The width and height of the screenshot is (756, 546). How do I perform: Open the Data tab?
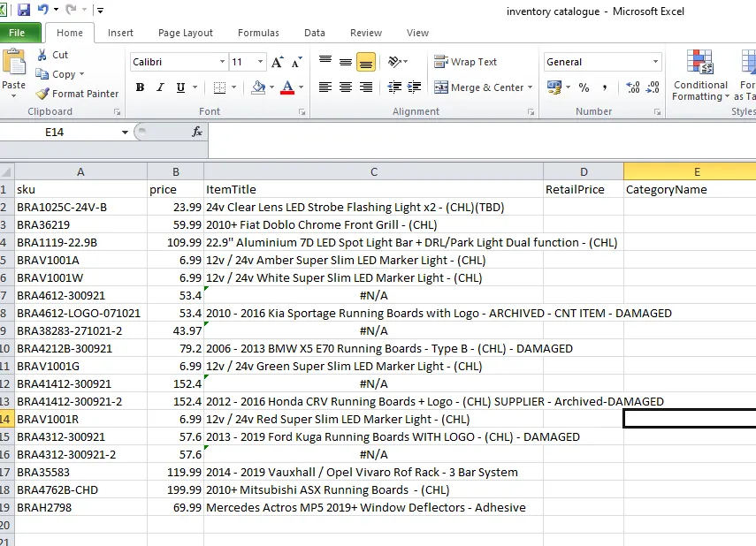(x=315, y=33)
